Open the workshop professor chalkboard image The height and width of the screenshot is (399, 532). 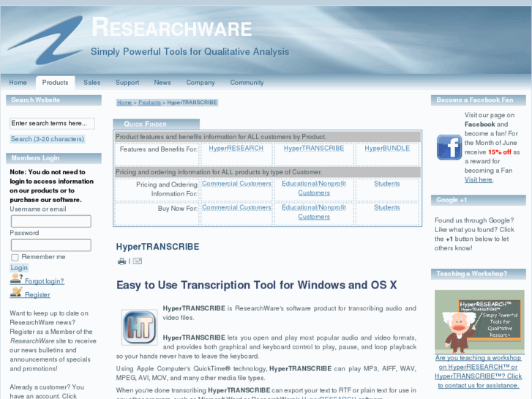[479, 321]
